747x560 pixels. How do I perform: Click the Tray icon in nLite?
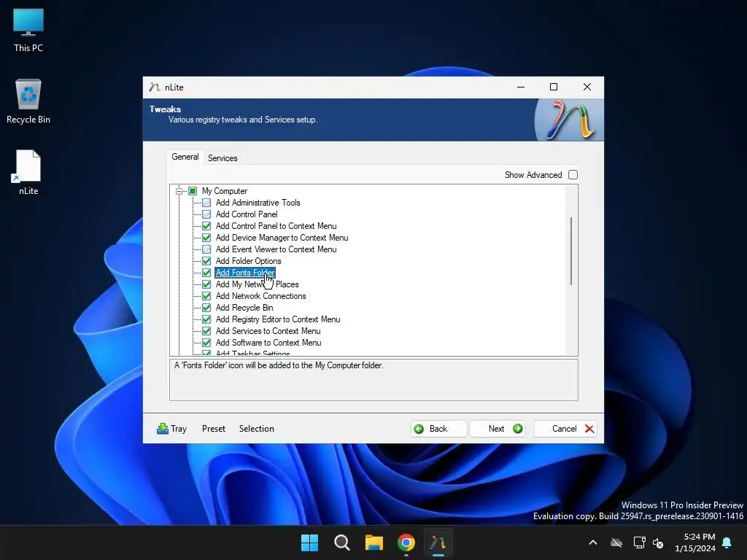point(163,429)
